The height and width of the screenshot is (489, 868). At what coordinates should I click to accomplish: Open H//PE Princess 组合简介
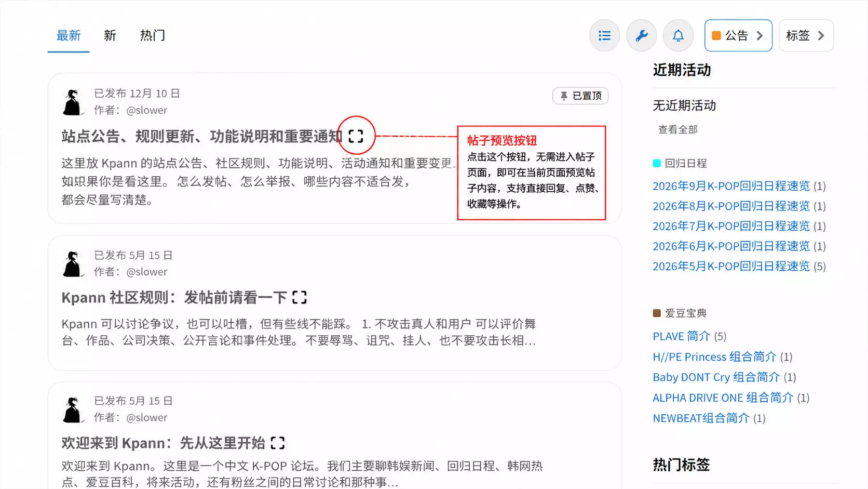714,357
